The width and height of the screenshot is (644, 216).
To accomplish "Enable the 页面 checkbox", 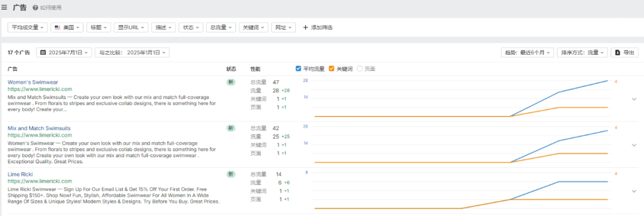I will pyautogui.click(x=360, y=69).
